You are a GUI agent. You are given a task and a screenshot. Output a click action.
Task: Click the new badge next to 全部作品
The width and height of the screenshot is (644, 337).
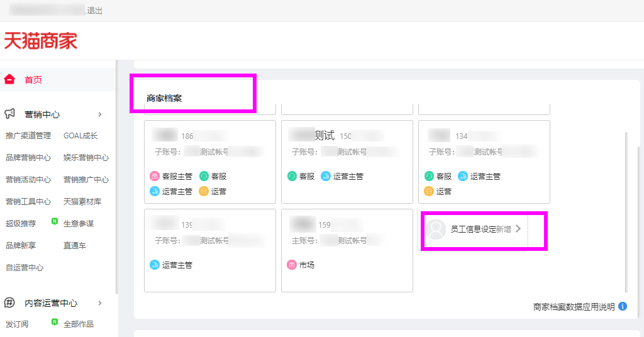(55, 322)
